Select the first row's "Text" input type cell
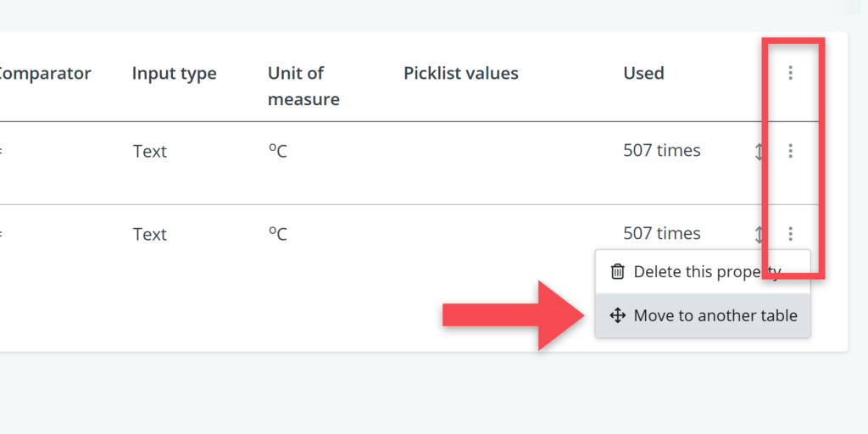The image size is (868, 434). pyautogui.click(x=150, y=152)
